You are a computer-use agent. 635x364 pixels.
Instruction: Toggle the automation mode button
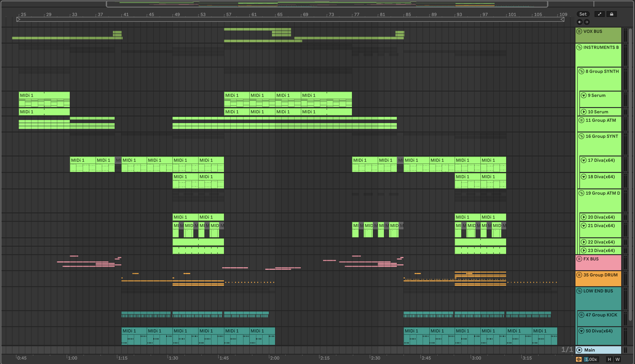599,14
